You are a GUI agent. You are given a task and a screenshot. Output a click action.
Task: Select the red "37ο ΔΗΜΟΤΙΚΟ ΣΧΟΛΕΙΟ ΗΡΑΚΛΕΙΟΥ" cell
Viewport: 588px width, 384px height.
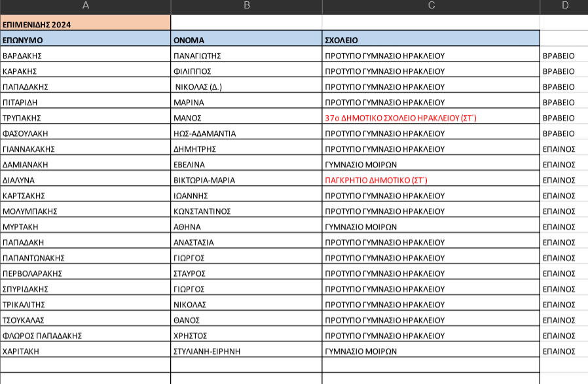(431, 118)
